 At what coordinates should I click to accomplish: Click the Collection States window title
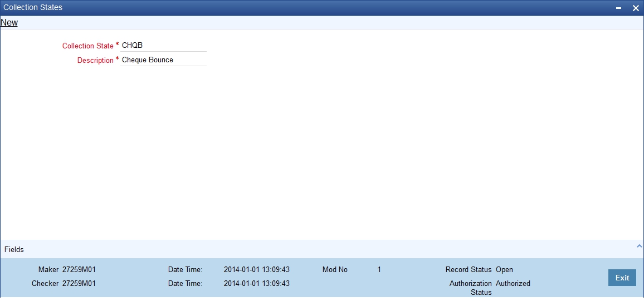point(33,7)
